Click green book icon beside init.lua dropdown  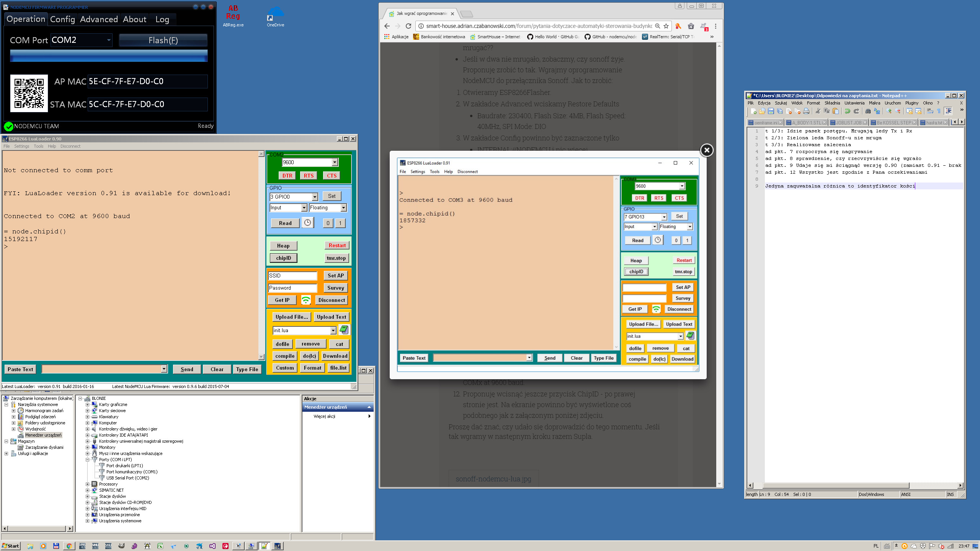click(344, 330)
